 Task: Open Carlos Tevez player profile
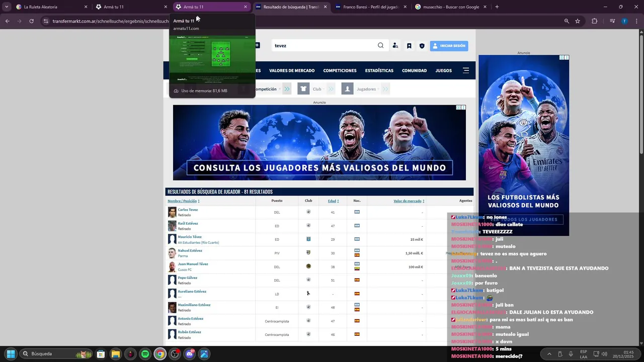pyautogui.click(x=188, y=210)
